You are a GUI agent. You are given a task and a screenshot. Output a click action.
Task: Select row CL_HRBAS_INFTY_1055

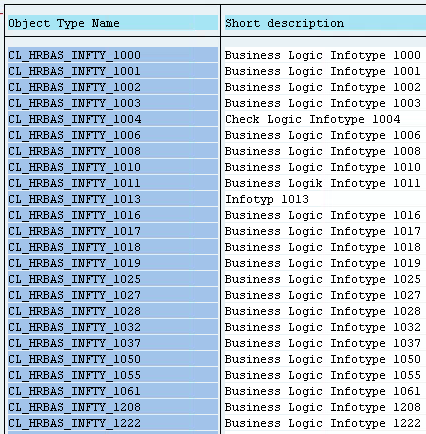coord(113,375)
